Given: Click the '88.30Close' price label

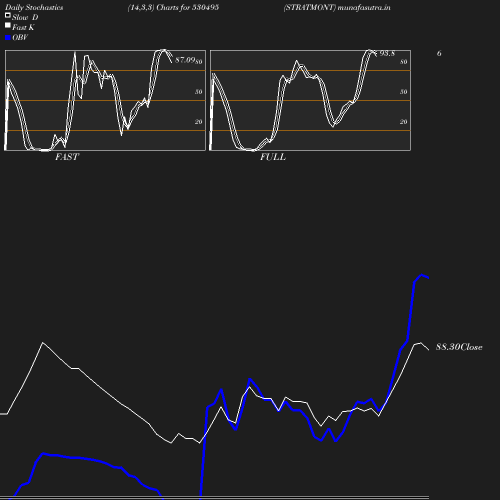Looking at the screenshot, I should pyautogui.click(x=459, y=347).
